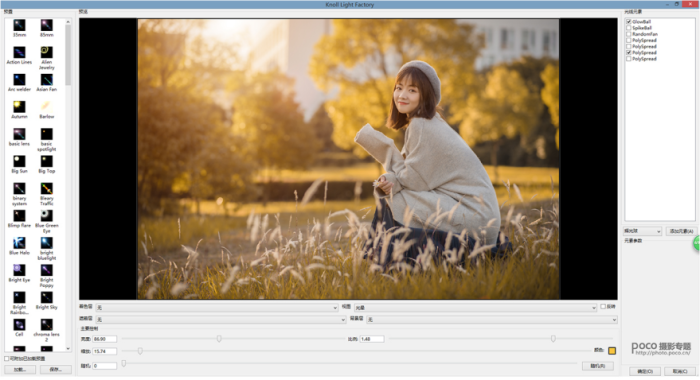Click the 取消(C) cancel button
Screen dimensions: 700x380
coord(680,371)
